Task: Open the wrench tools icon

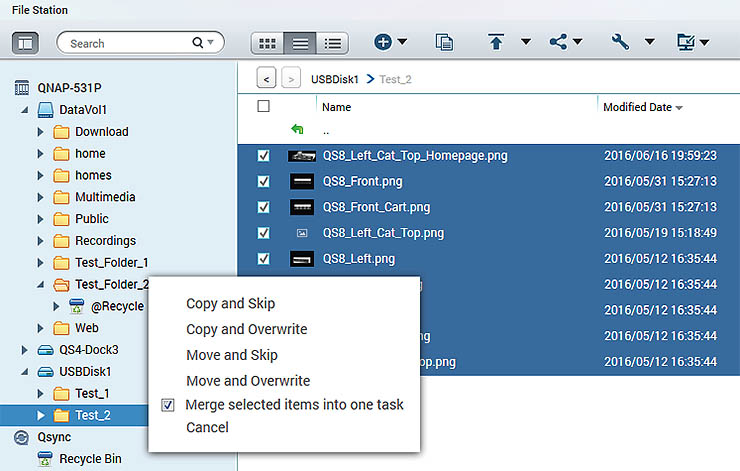Action: [620, 43]
